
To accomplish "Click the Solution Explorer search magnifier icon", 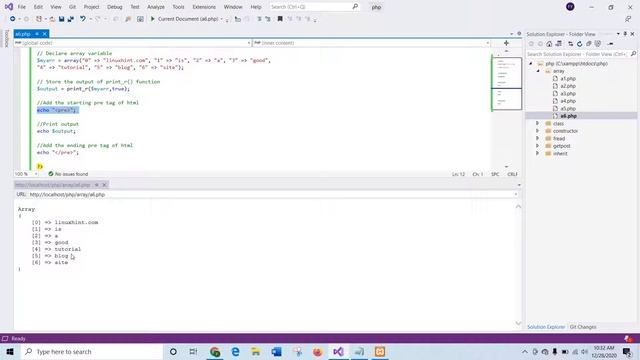I will coord(633,54).
